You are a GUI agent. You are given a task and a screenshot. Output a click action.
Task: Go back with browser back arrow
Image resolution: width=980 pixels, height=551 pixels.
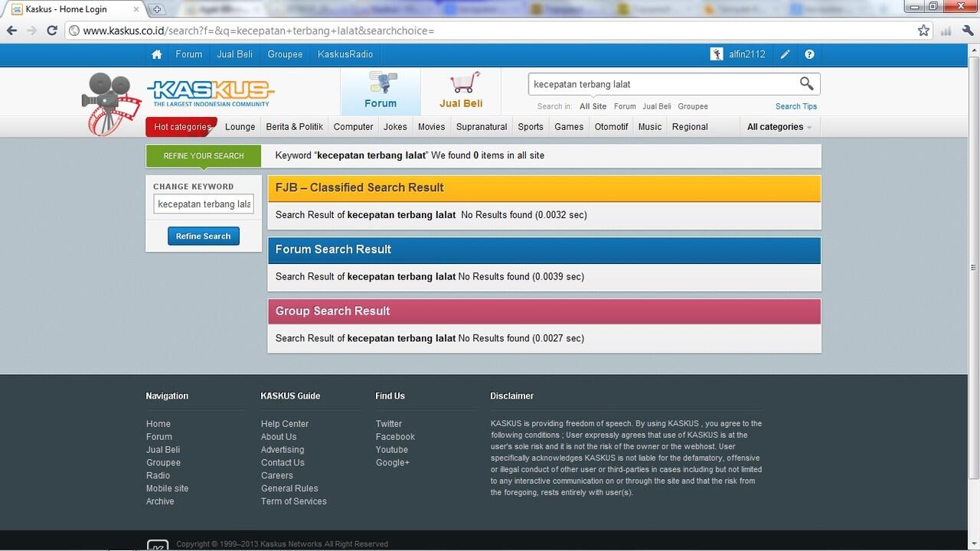point(11,31)
